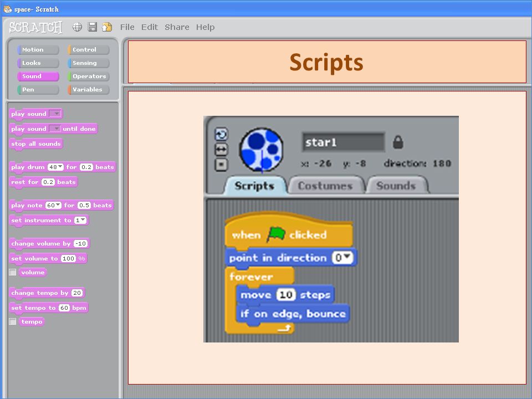Viewport: 532px width, 399px height.
Task: Select the Control block category
Action: 88,49
